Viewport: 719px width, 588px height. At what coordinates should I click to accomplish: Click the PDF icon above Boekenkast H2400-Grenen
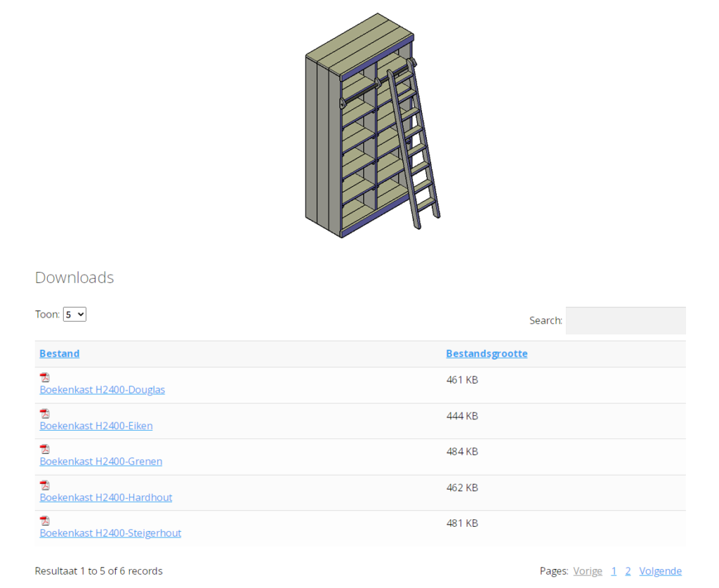pos(44,449)
